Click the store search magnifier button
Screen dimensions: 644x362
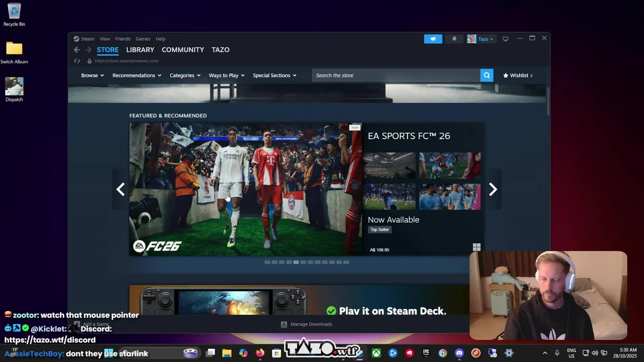click(x=487, y=75)
